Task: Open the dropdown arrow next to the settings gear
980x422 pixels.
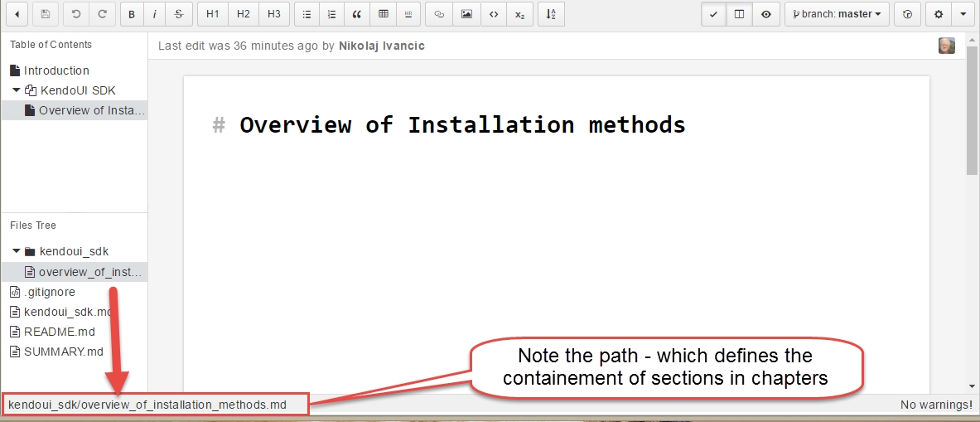Action: point(963,14)
